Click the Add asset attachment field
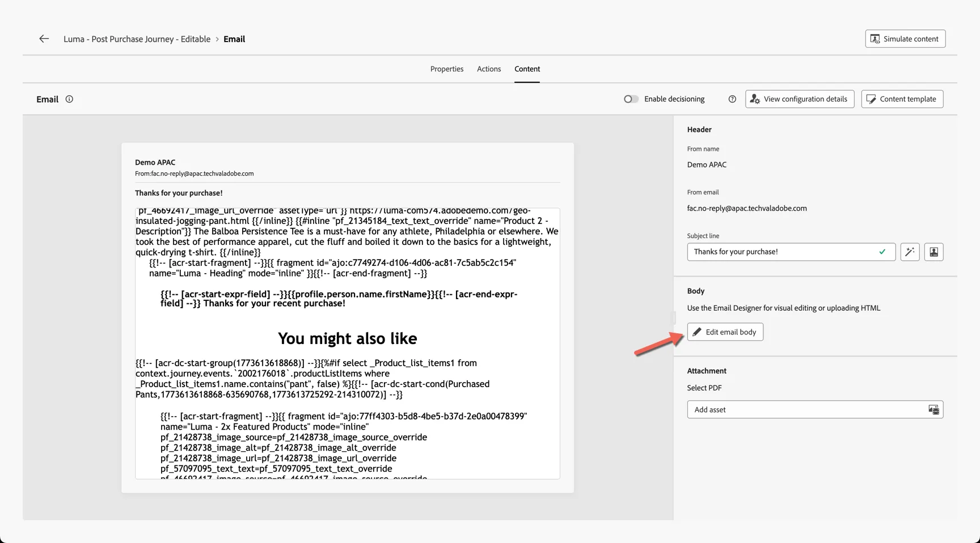 (815, 409)
